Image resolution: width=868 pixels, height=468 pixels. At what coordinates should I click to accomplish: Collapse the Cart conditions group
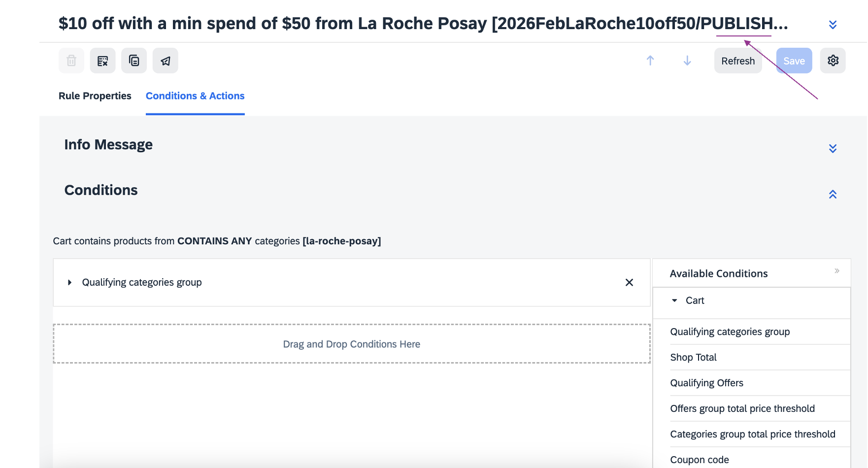point(674,301)
